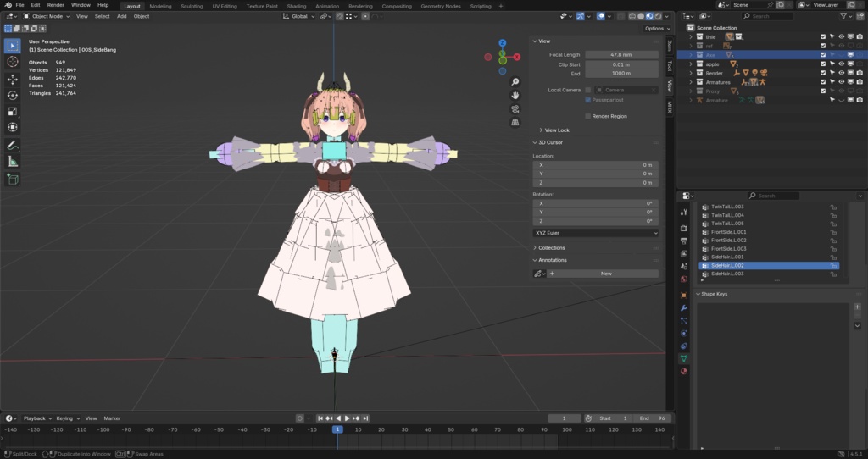Open the Material properties tab

(684, 372)
